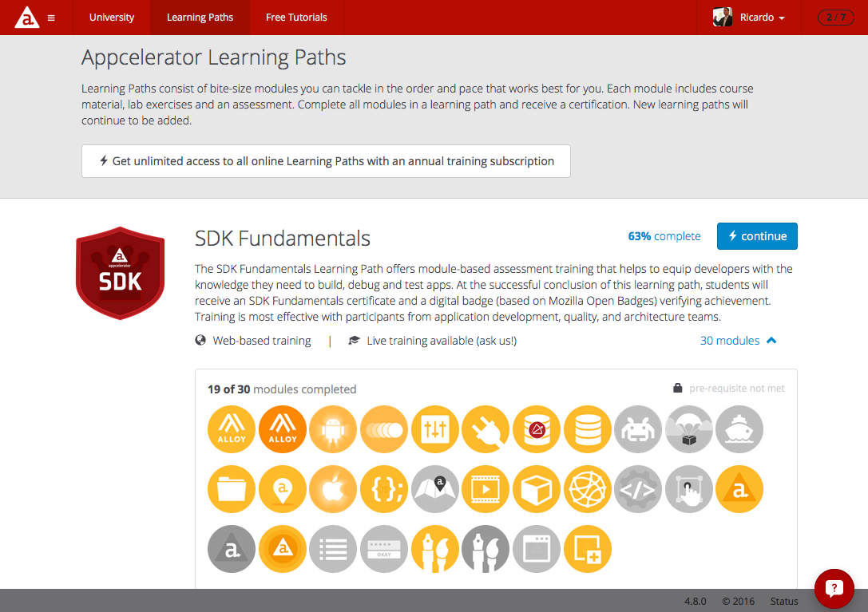Click the gray Appcelerator 'a' module
Image resolution: width=868 pixels, height=612 pixels.
(x=232, y=549)
